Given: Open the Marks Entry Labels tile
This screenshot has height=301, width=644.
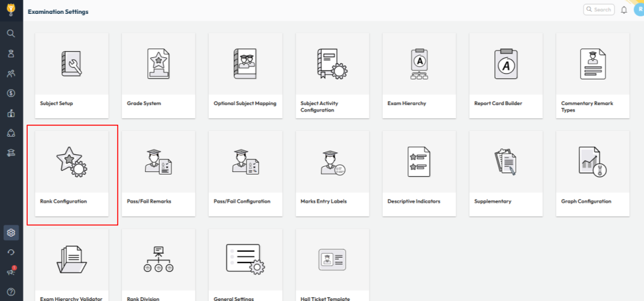Looking at the screenshot, I should pos(331,173).
